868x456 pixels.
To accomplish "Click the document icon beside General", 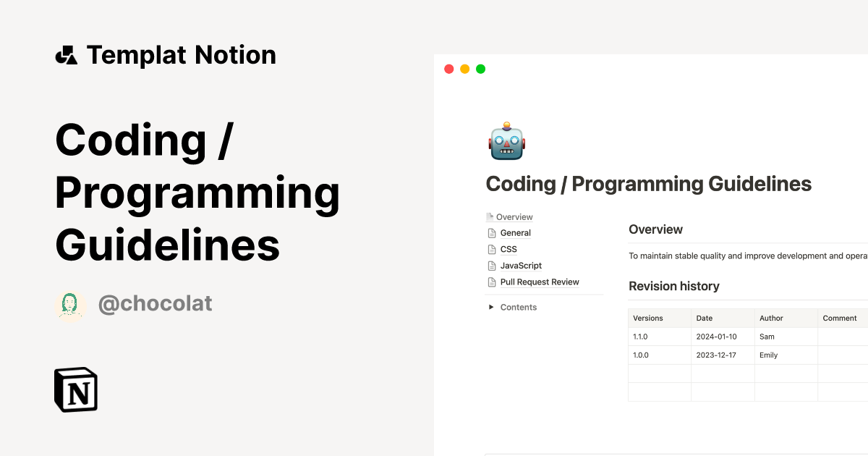I will pos(491,232).
